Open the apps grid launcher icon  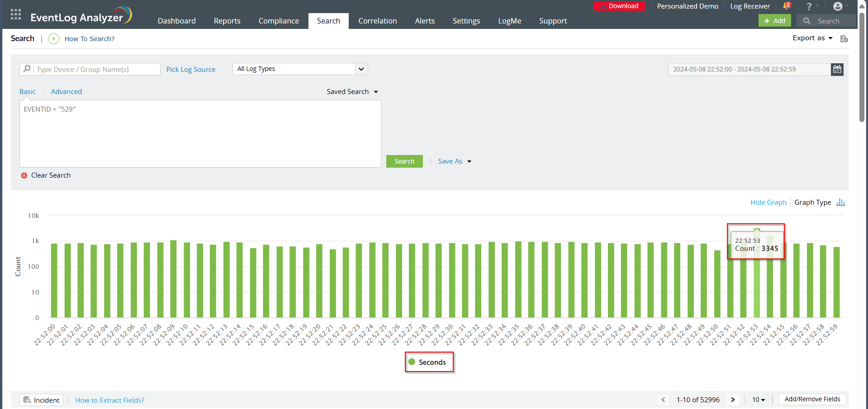(x=16, y=14)
